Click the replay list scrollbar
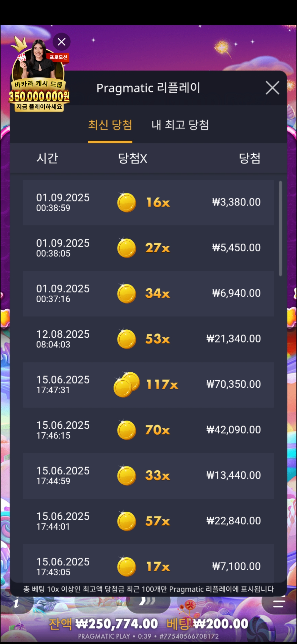 pos(280,228)
